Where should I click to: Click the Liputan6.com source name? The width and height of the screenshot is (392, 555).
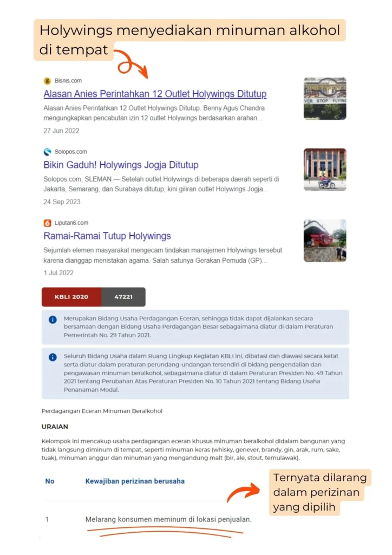tap(71, 223)
